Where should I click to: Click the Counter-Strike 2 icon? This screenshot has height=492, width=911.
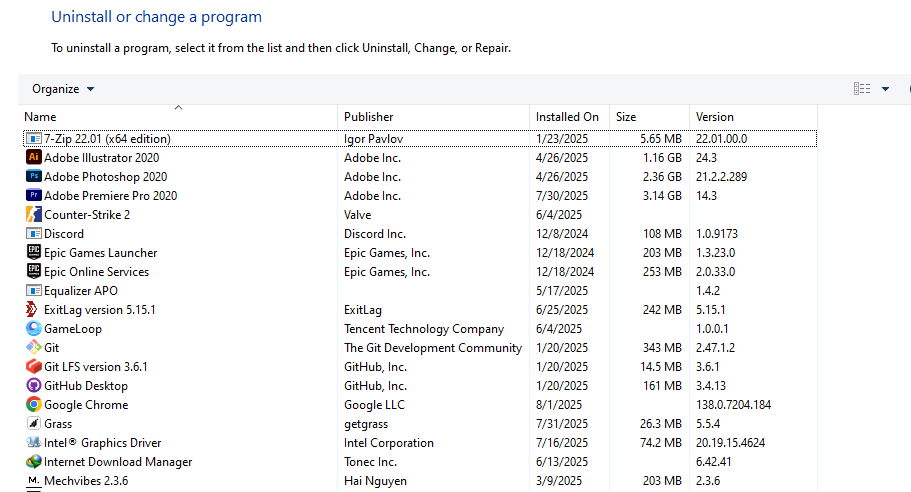point(33,214)
